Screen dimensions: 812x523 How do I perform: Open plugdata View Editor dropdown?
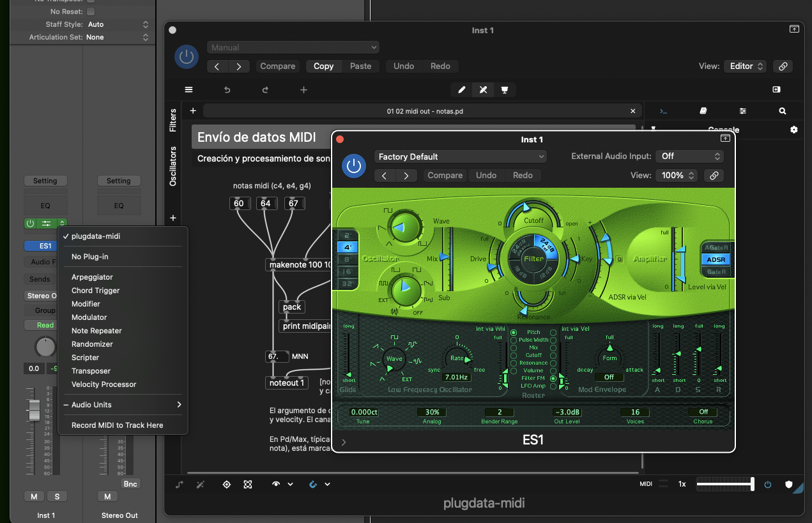(x=746, y=66)
